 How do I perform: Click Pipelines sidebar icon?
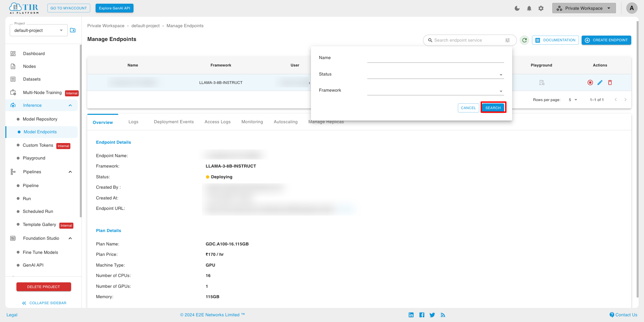pyautogui.click(x=13, y=172)
